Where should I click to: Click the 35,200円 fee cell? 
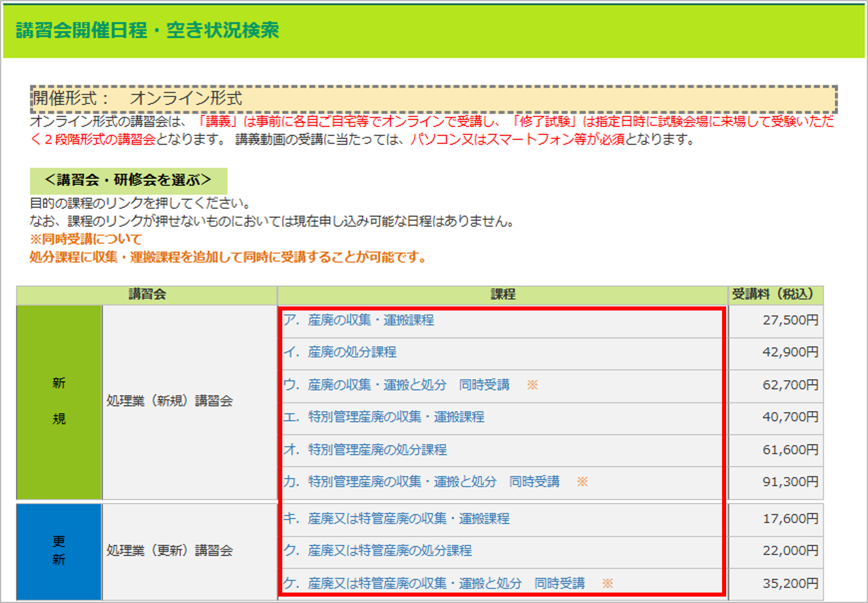pos(790,583)
